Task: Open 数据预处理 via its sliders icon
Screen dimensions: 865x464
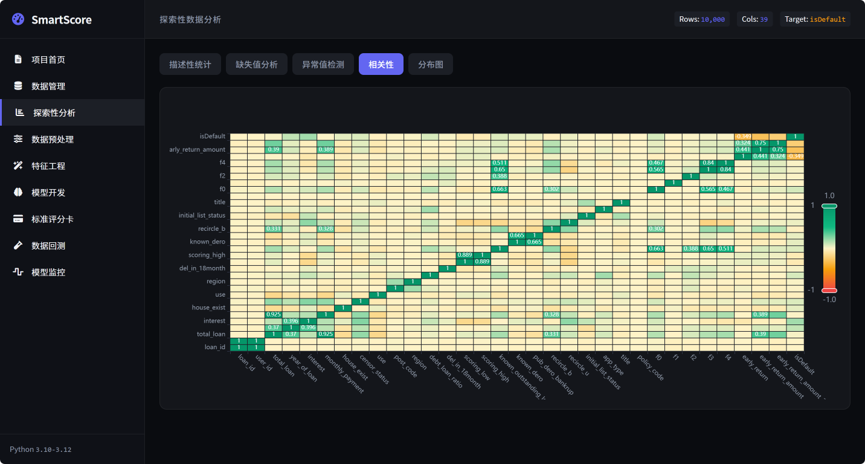Action: click(x=18, y=139)
